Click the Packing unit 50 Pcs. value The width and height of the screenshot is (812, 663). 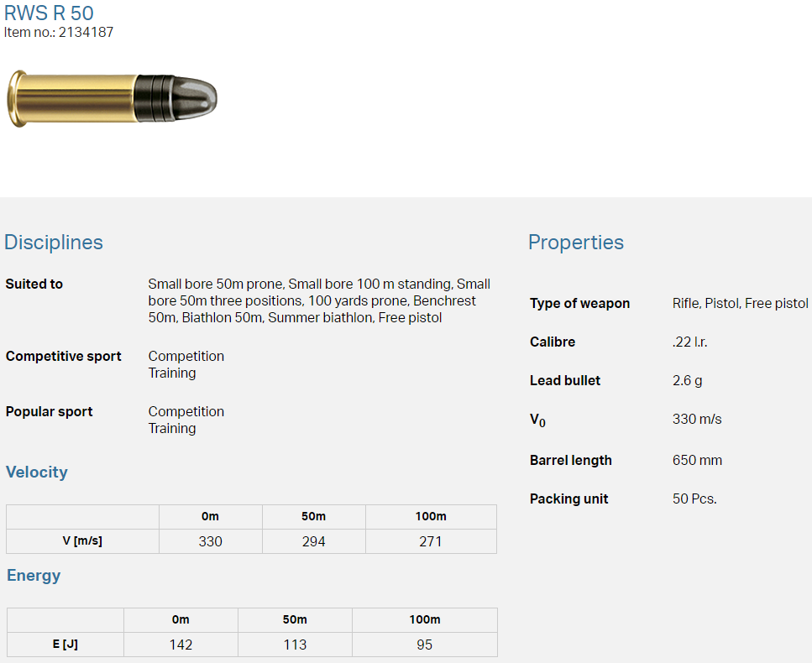click(x=694, y=499)
